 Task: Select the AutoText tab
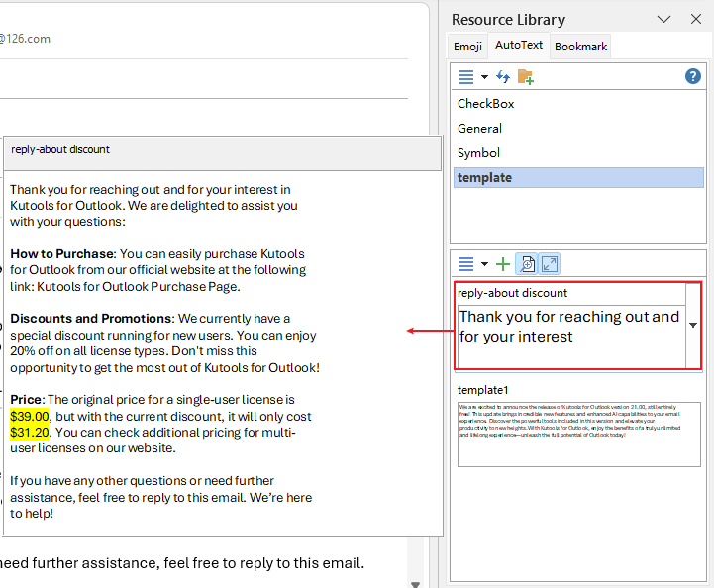(519, 45)
